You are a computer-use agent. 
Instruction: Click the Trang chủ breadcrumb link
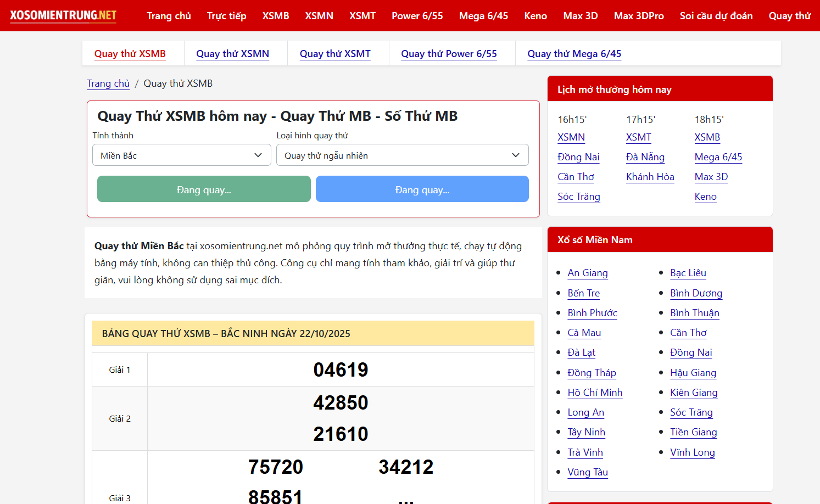click(x=108, y=83)
